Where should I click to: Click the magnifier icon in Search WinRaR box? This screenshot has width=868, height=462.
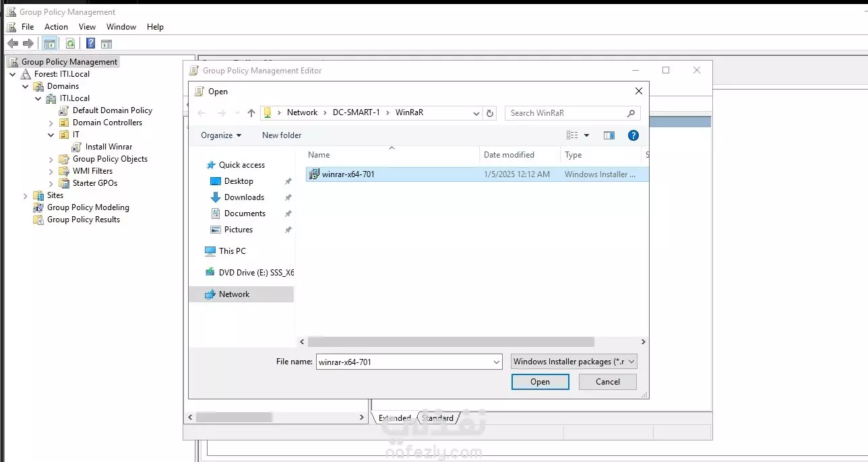coord(631,113)
